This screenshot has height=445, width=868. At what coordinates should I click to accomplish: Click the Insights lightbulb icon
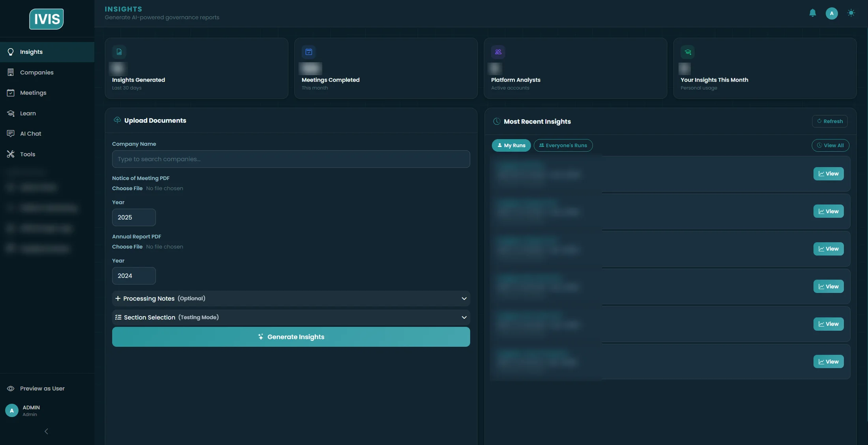11,52
